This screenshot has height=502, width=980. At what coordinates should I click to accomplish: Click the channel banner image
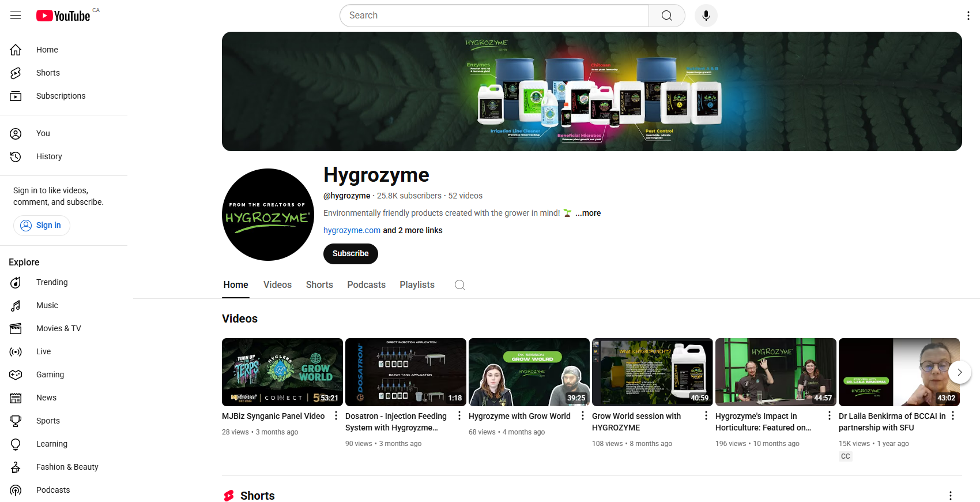(592, 92)
